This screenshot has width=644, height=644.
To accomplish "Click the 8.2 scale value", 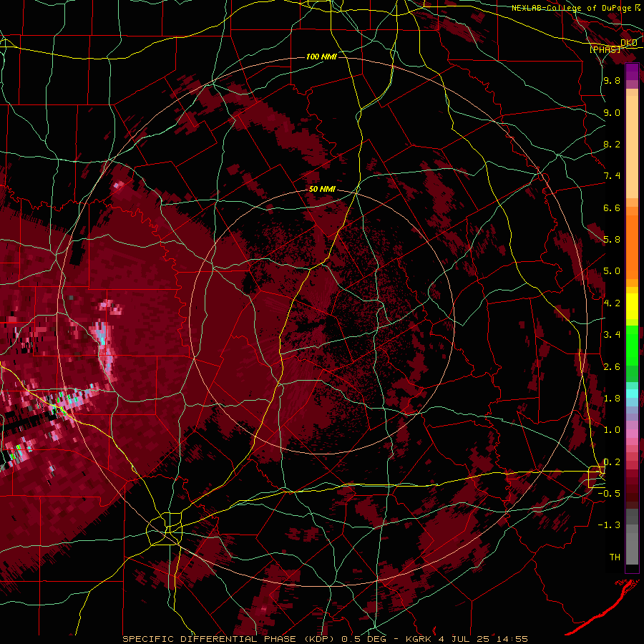I will click(x=612, y=144).
